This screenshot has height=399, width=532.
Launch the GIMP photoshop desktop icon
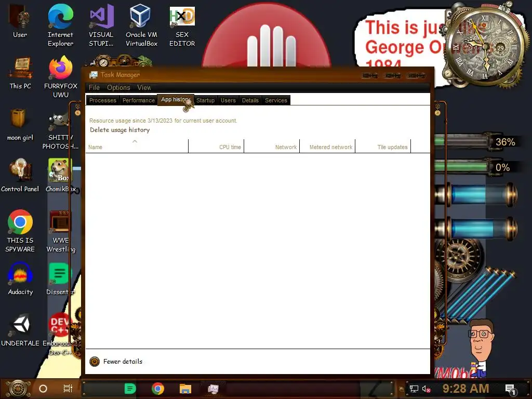[x=60, y=131]
